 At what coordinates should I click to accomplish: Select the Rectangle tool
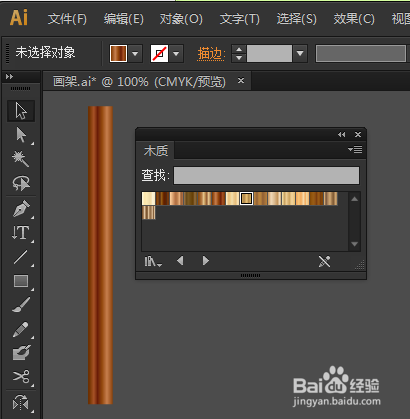point(21,281)
